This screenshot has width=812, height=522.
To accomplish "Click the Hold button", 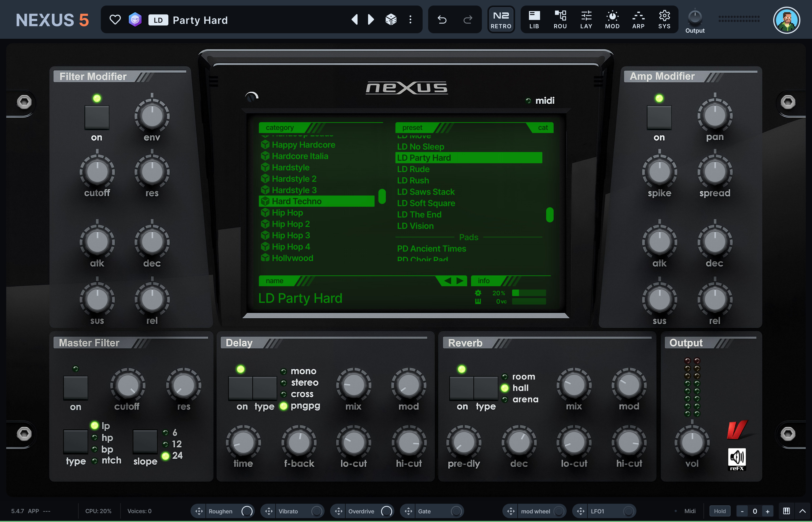I will pyautogui.click(x=720, y=511).
